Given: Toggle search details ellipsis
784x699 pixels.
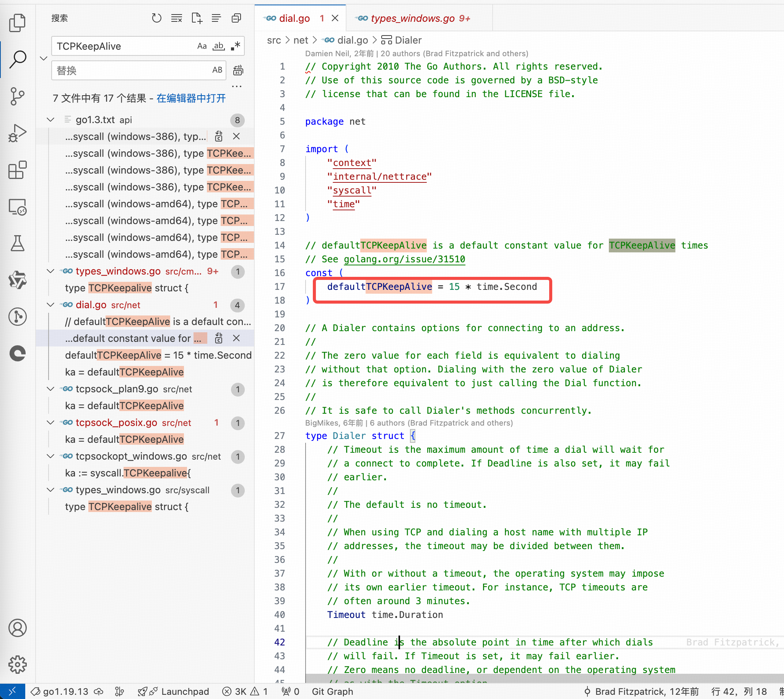Looking at the screenshot, I should [x=237, y=86].
